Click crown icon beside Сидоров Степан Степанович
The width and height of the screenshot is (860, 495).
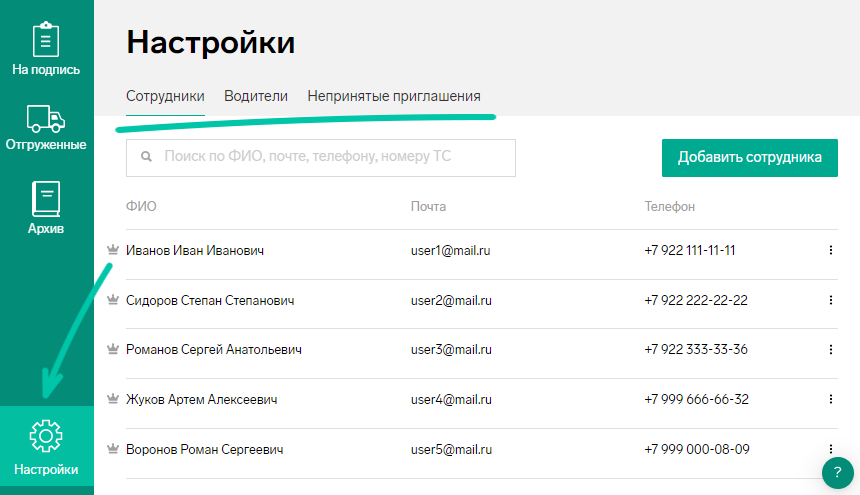tap(113, 300)
